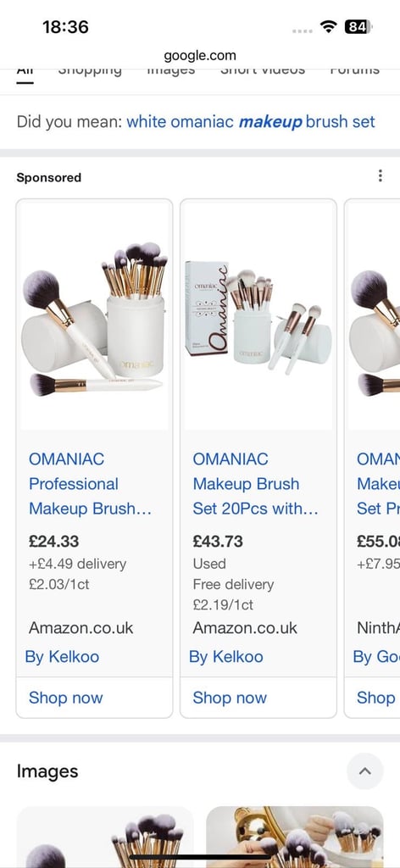Tap By Kelkoo under the £43.73 product
This screenshot has height=868, width=400.
coord(225,657)
